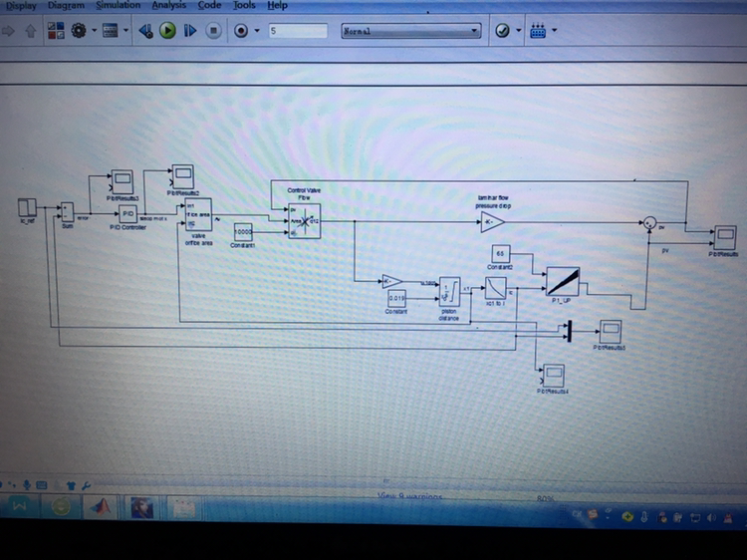The width and height of the screenshot is (747, 560).
Task: Click the Up to Parent arrow
Action: click(31, 32)
